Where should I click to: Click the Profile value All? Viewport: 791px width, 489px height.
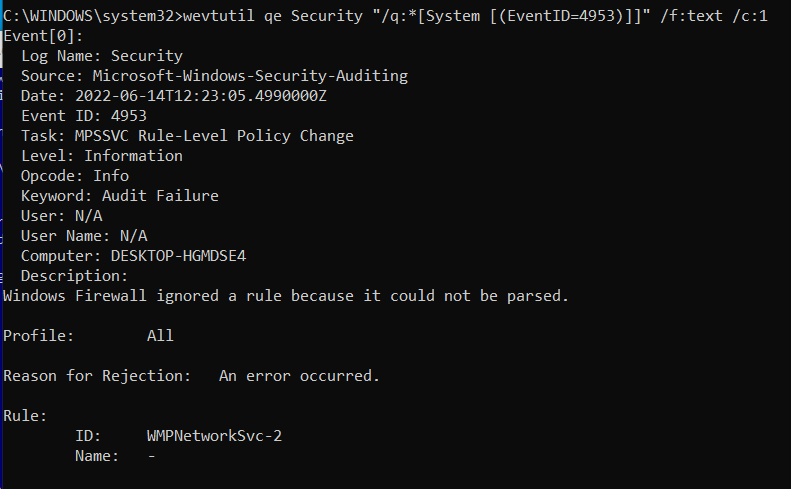tap(160, 336)
